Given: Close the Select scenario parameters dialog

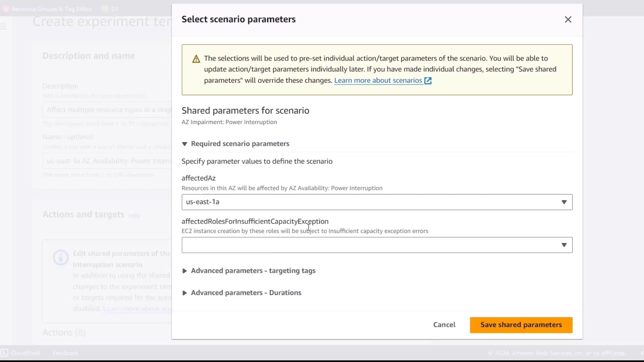Looking at the screenshot, I should point(568,19).
